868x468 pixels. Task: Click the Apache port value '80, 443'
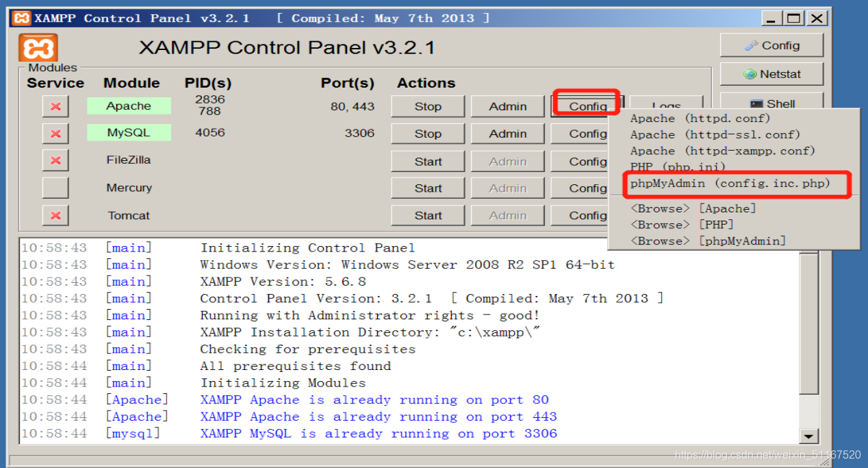pyautogui.click(x=352, y=106)
